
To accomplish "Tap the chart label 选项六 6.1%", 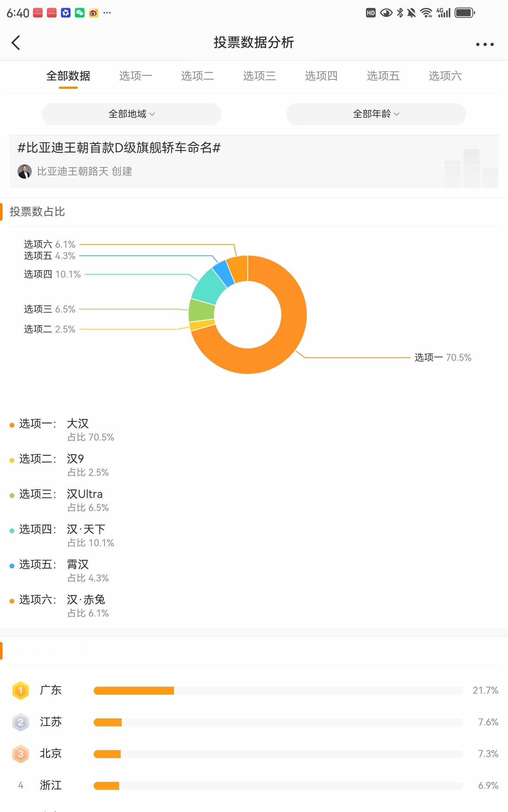I will [50, 244].
